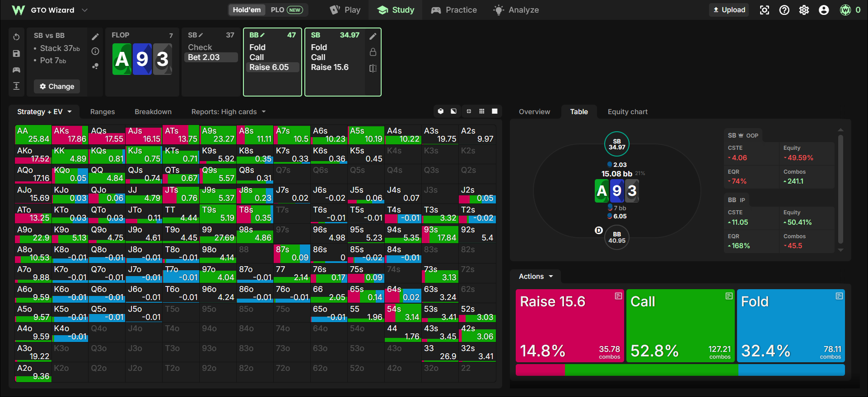Screen dimensions: 868x397
Task: Expand the Reports: High cards dropdown
Action: (x=229, y=112)
